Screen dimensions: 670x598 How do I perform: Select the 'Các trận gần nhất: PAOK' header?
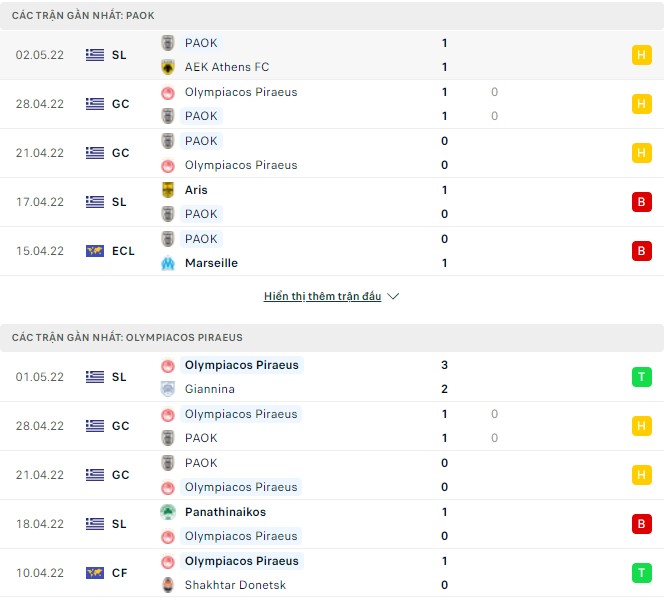point(83,16)
